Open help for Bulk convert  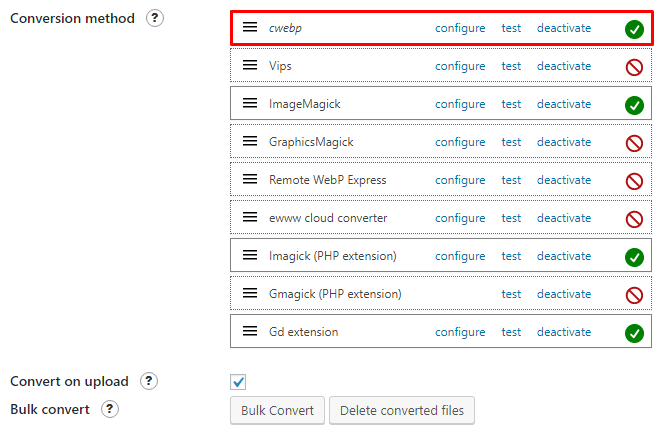tap(110, 409)
